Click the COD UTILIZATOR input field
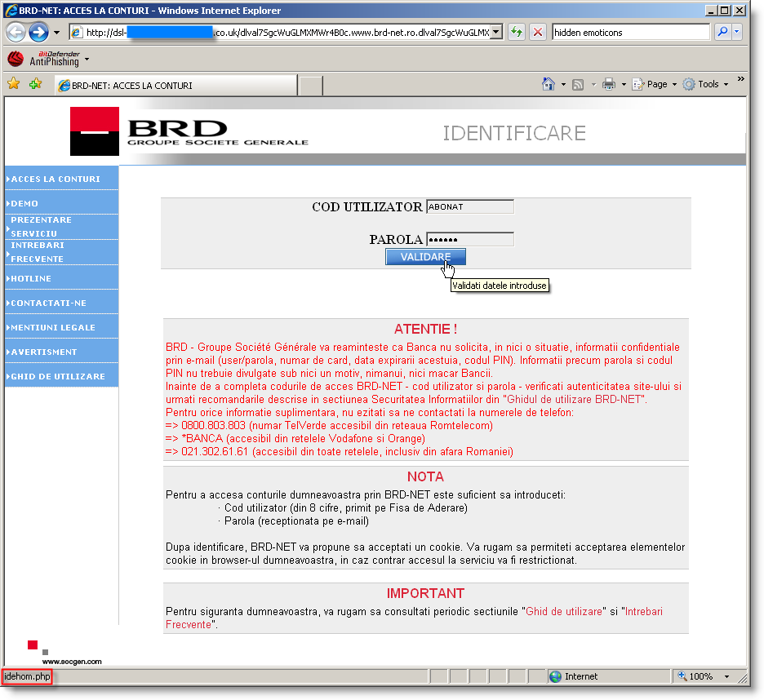 click(x=469, y=206)
